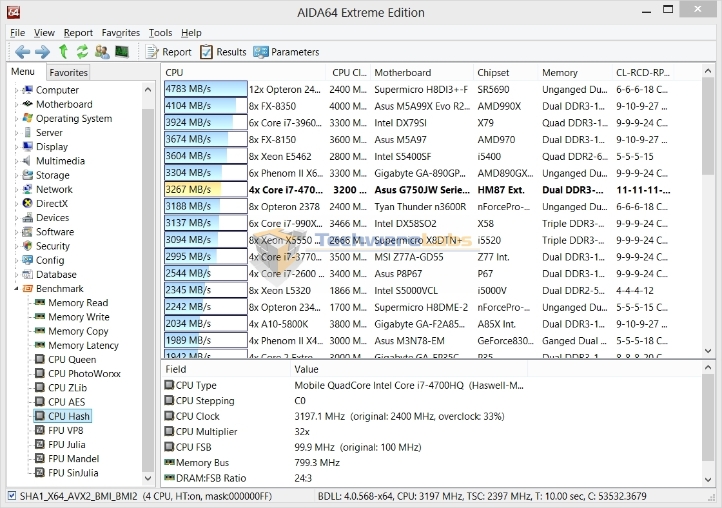Switch to the Favorites tab

tap(68, 72)
